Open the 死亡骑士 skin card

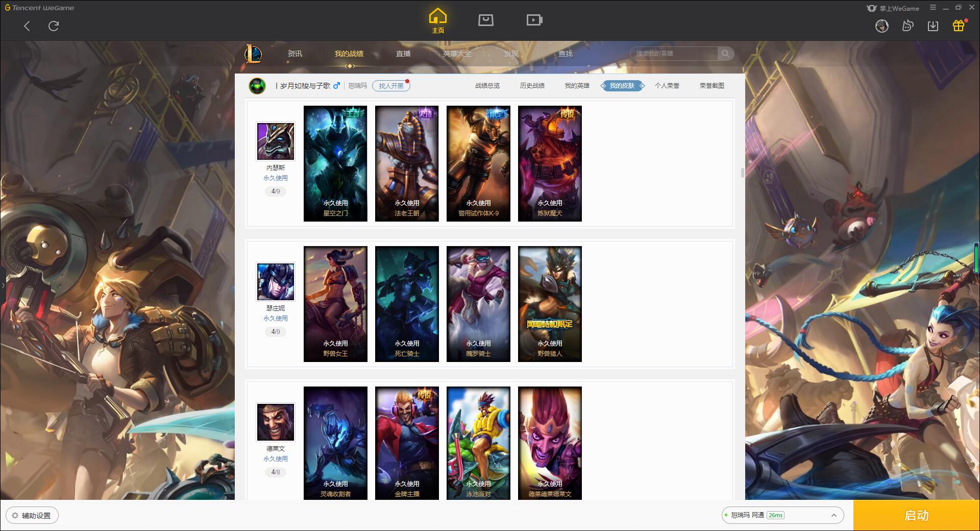point(407,304)
